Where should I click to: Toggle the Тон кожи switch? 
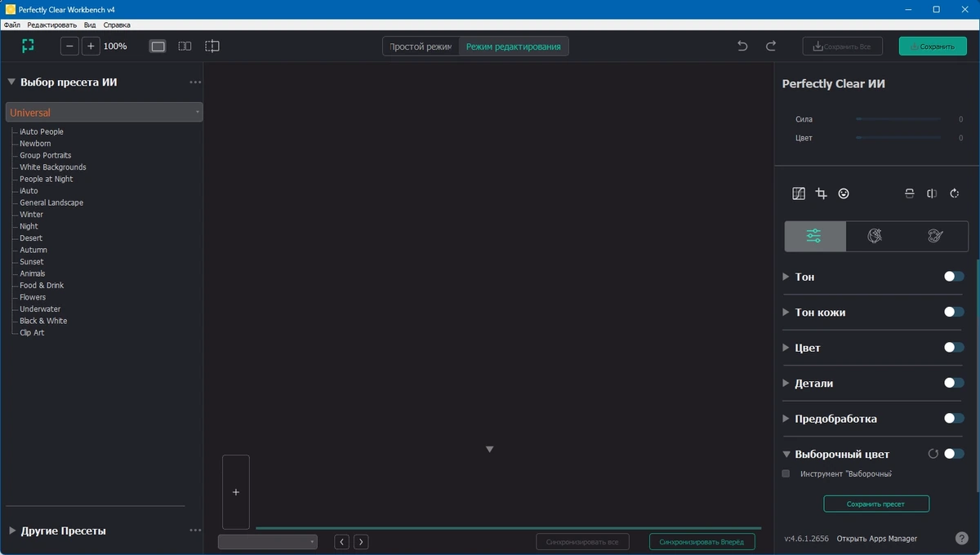pos(954,312)
